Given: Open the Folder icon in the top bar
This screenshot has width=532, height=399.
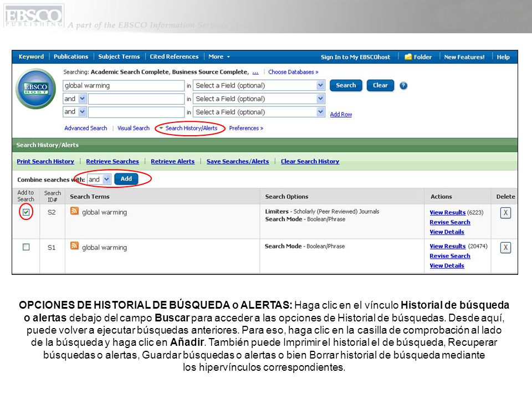Looking at the screenshot, I should (x=408, y=57).
